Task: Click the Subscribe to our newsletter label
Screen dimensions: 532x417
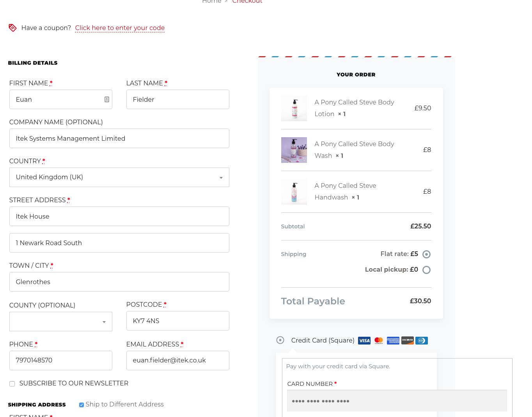Action: pos(74,383)
